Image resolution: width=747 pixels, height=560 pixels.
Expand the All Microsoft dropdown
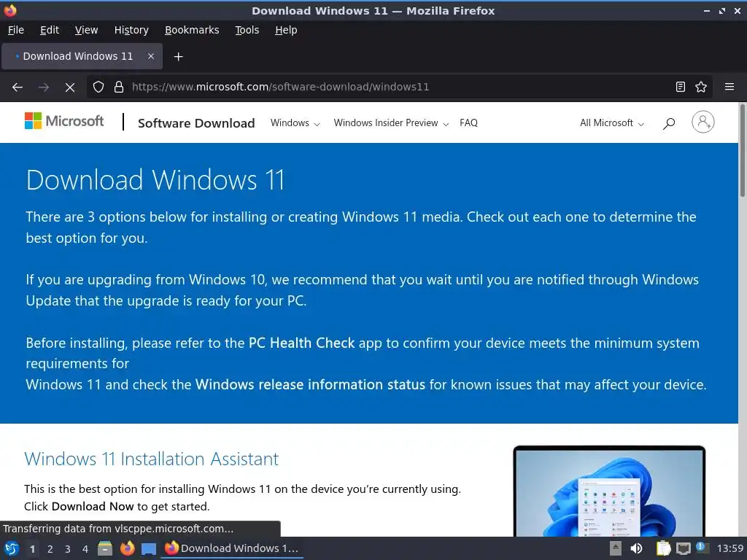pyautogui.click(x=612, y=122)
